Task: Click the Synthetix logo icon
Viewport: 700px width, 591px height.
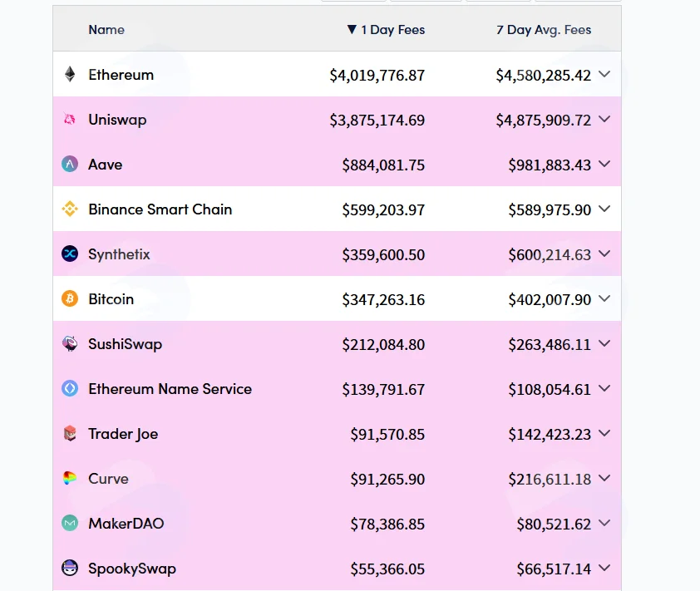Action: point(70,254)
